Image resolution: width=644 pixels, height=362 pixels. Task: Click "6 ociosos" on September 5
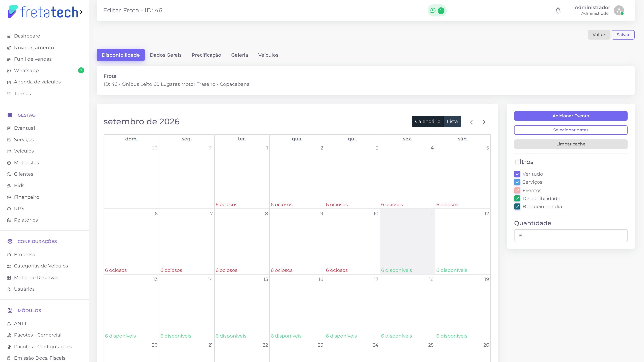click(447, 205)
